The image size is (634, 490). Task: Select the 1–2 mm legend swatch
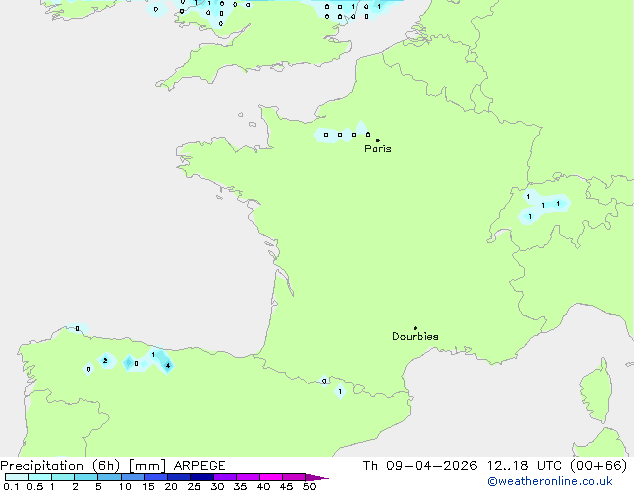coord(63,477)
